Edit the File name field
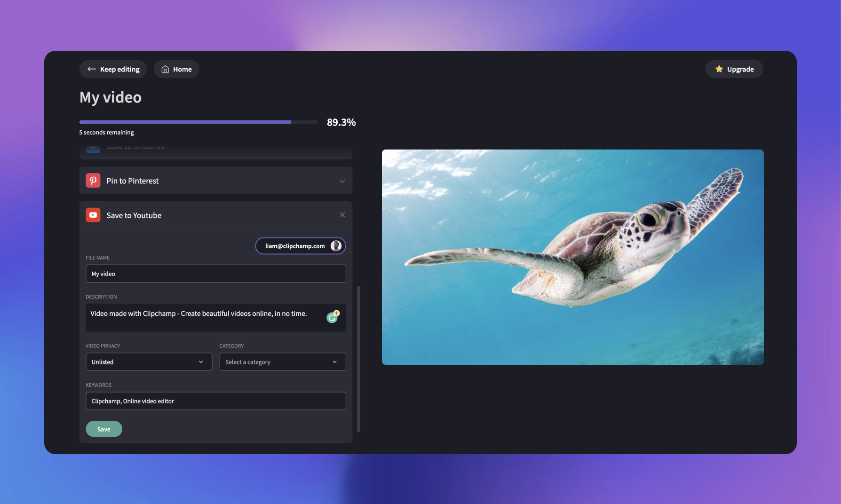Viewport: 841px width, 504px height. pyautogui.click(x=215, y=274)
